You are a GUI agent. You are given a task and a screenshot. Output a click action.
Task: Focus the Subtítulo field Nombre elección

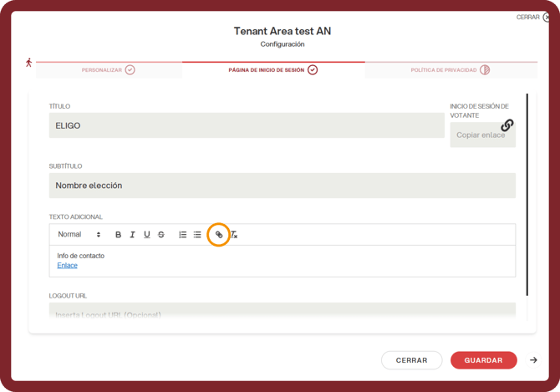click(283, 186)
